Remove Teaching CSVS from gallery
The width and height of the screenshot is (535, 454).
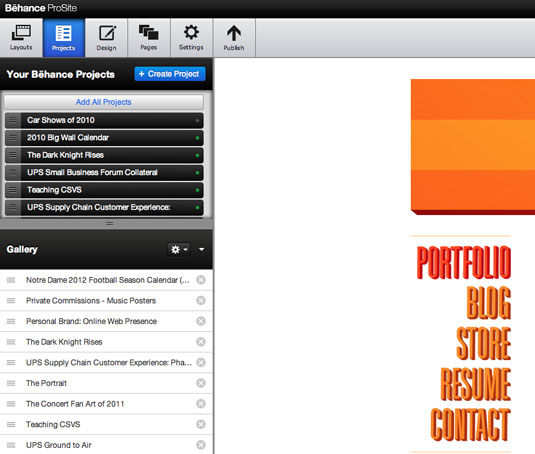point(201,424)
